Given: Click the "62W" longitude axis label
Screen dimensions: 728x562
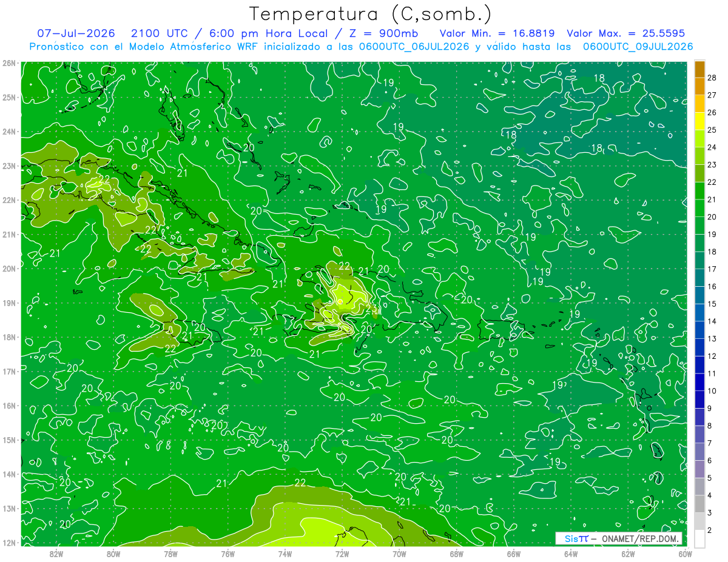Looking at the screenshot, I should pyautogui.click(x=627, y=554).
